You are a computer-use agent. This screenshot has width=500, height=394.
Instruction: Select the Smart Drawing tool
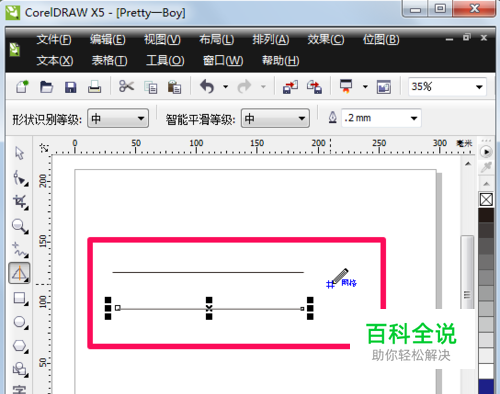19,273
